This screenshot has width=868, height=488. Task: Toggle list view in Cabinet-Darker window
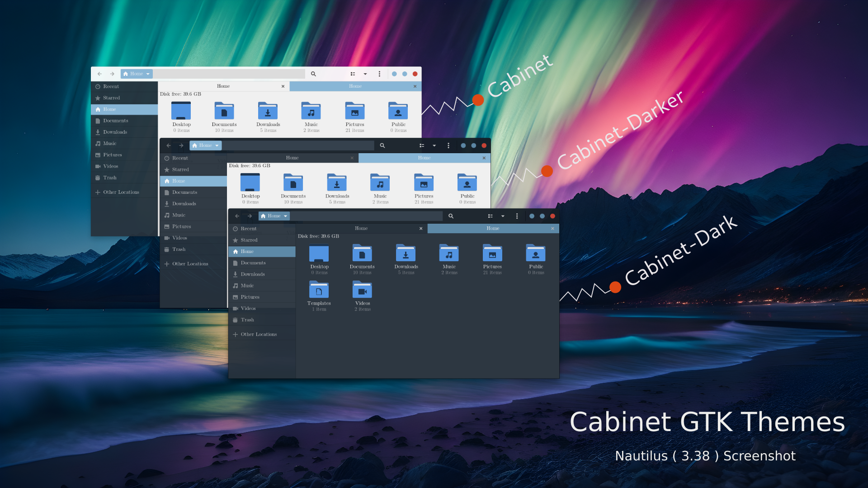click(x=422, y=145)
